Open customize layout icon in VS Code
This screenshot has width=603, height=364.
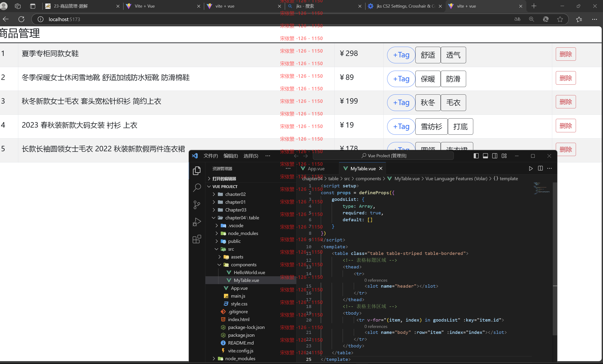coord(504,156)
